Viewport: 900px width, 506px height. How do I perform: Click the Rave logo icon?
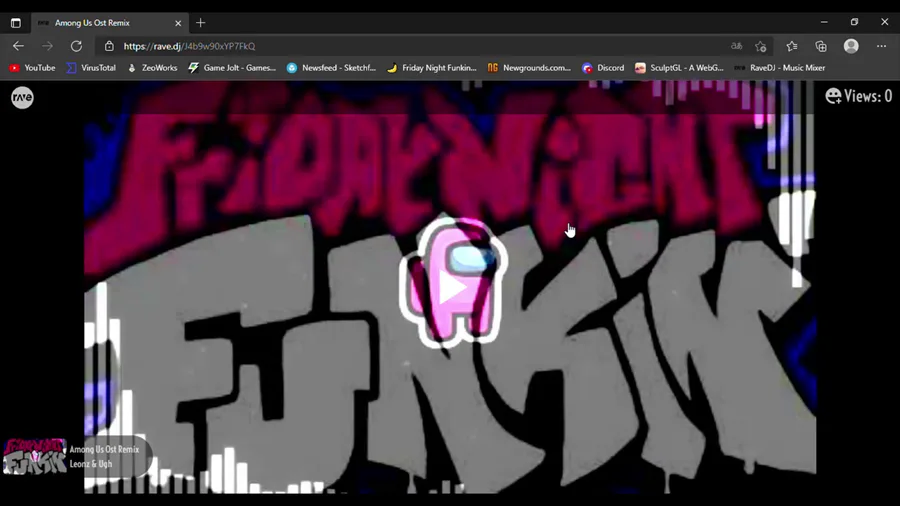22,98
